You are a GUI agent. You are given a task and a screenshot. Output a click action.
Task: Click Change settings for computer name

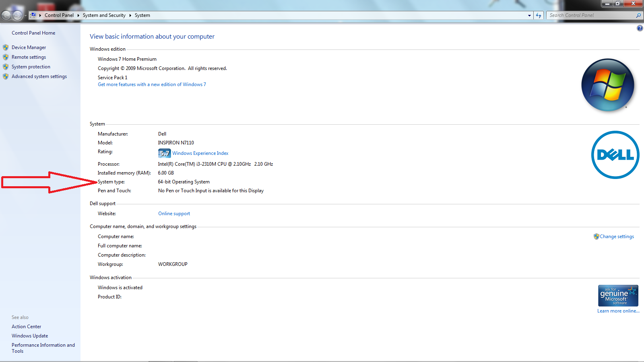(617, 237)
